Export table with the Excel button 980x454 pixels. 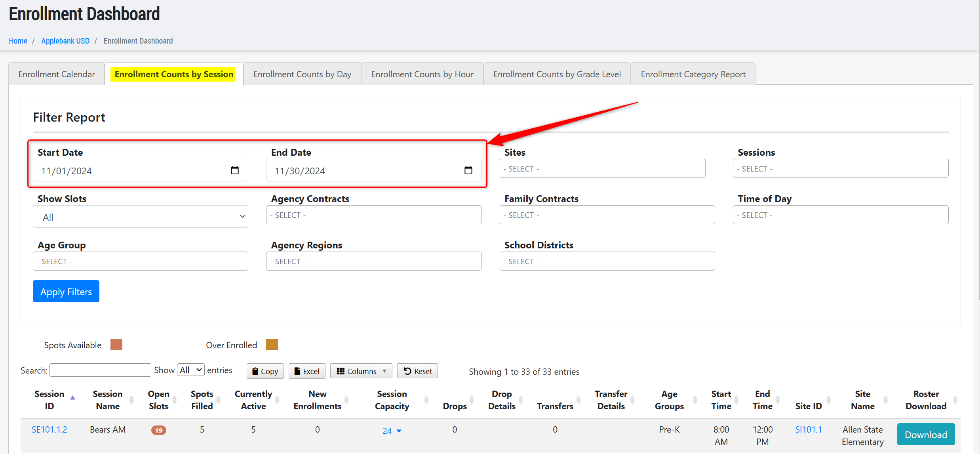pos(307,371)
